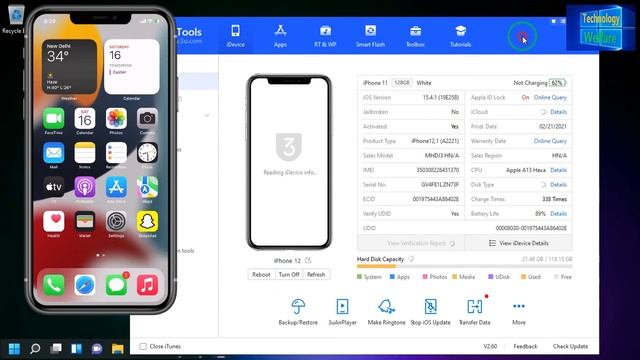This screenshot has height=360, width=640.
Task: Click the Backup/Restore umbrella icon
Action: 298,307
